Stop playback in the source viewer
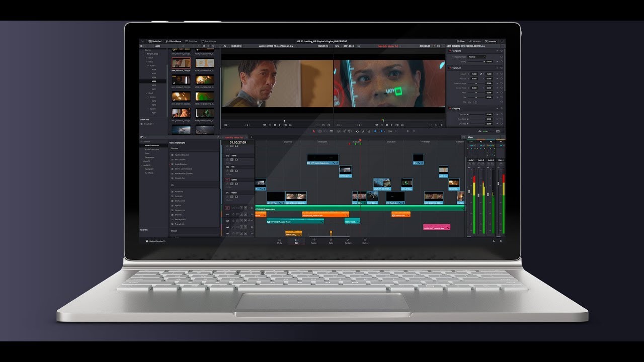 coord(275,125)
